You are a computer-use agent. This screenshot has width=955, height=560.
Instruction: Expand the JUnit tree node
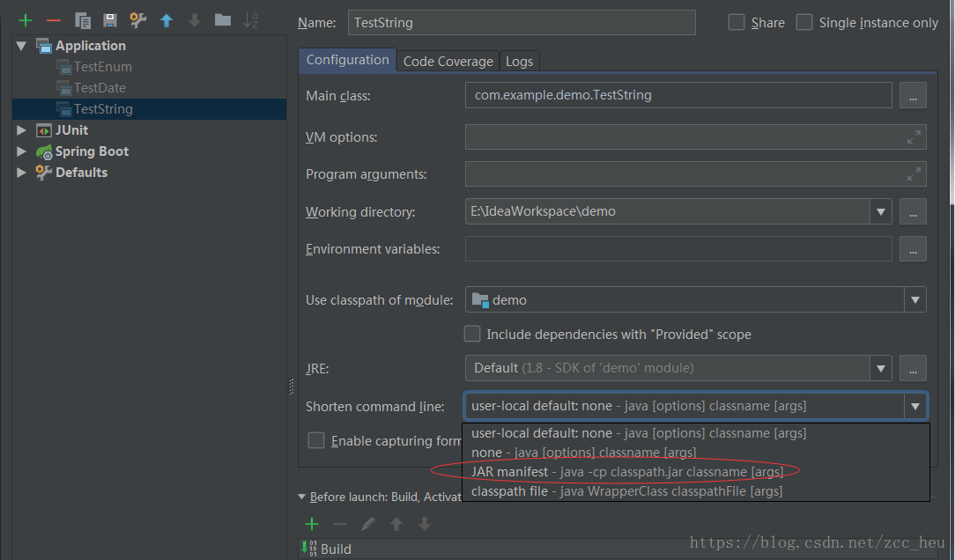pos(22,130)
